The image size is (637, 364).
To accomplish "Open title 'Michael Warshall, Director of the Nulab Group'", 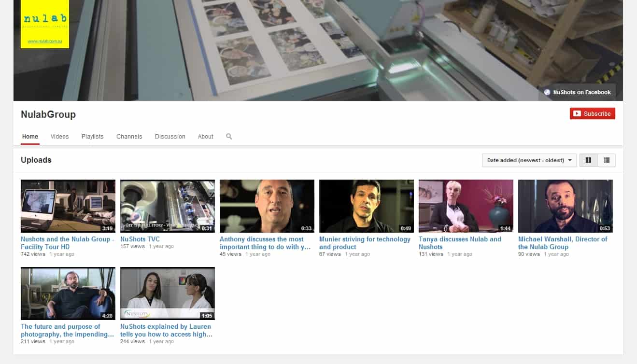I will [x=563, y=243].
